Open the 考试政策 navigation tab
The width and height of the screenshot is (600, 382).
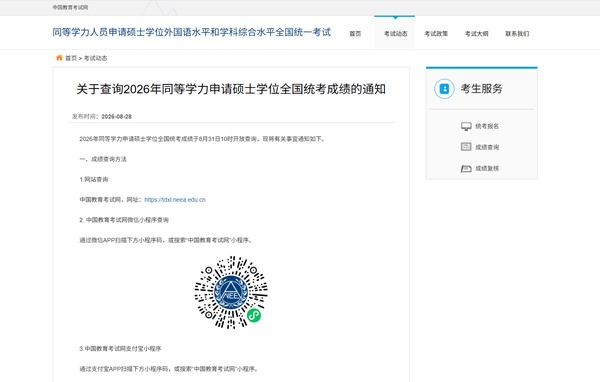point(436,34)
